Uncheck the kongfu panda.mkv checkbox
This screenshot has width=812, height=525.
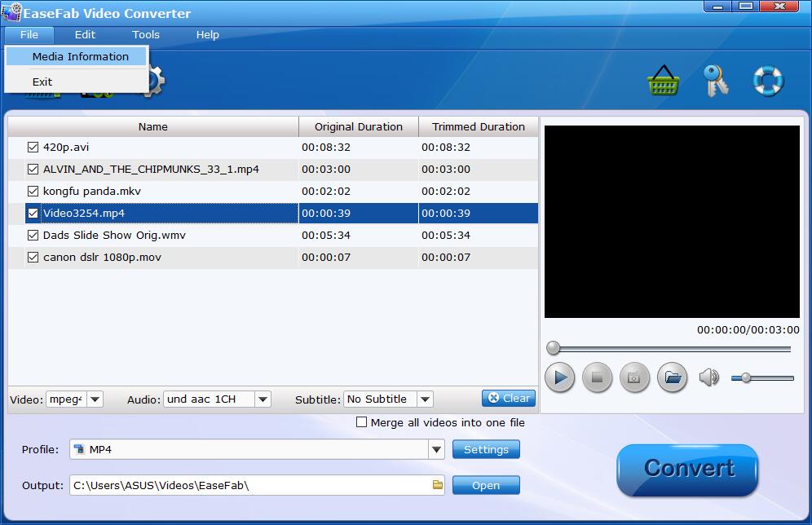coord(33,192)
